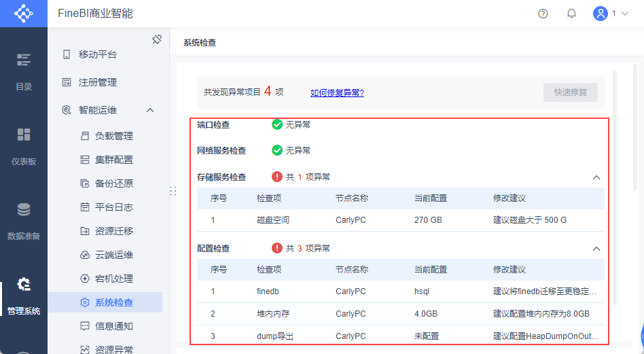Open 平台日志 menu item
Image resolution: width=644 pixels, height=354 pixels.
(x=113, y=207)
